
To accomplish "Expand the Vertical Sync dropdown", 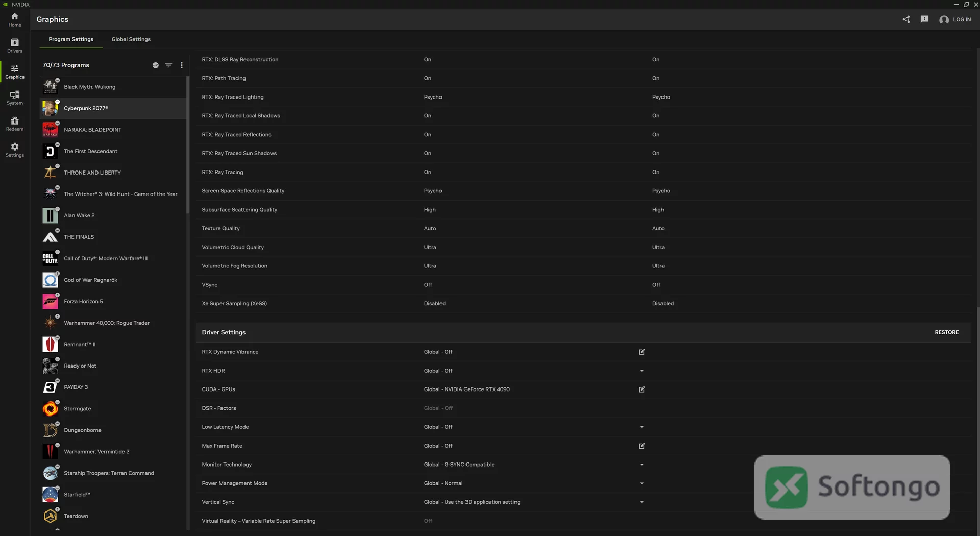I will click(642, 502).
